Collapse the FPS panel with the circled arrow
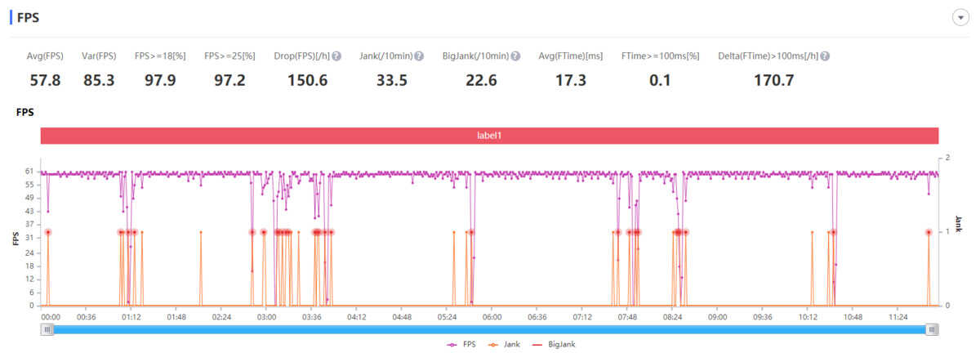Viewport: 980px width, 353px height. click(960, 19)
